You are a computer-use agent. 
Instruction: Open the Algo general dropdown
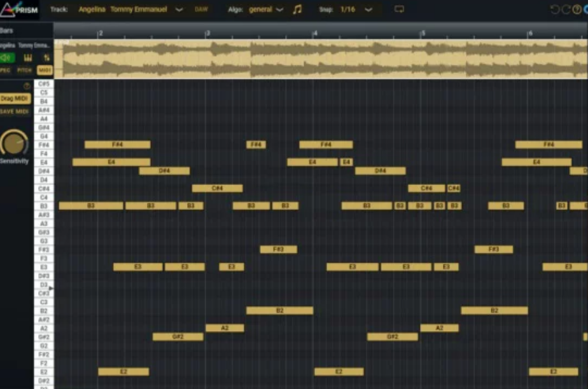click(x=266, y=10)
